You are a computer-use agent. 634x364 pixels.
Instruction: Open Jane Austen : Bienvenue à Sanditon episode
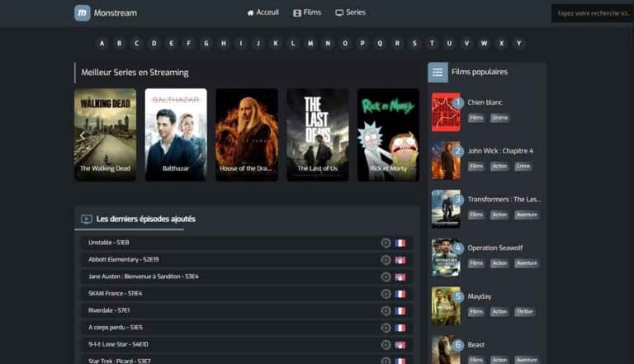144,277
